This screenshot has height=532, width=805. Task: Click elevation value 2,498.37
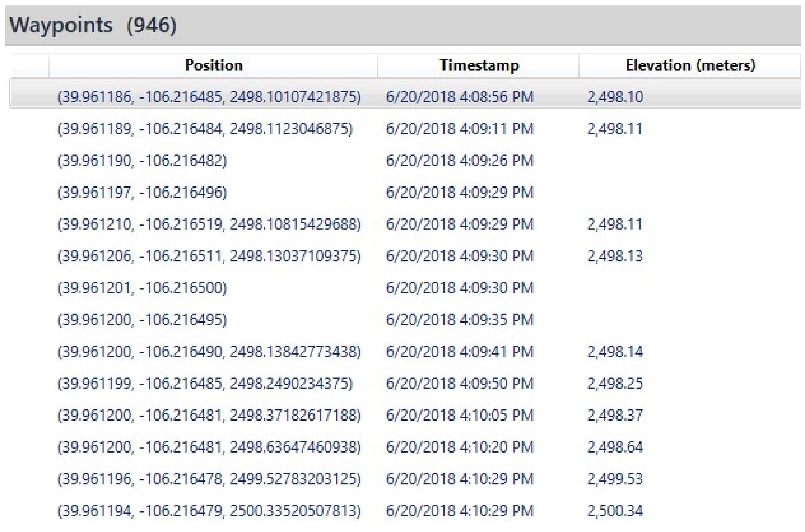(x=615, y=415)
